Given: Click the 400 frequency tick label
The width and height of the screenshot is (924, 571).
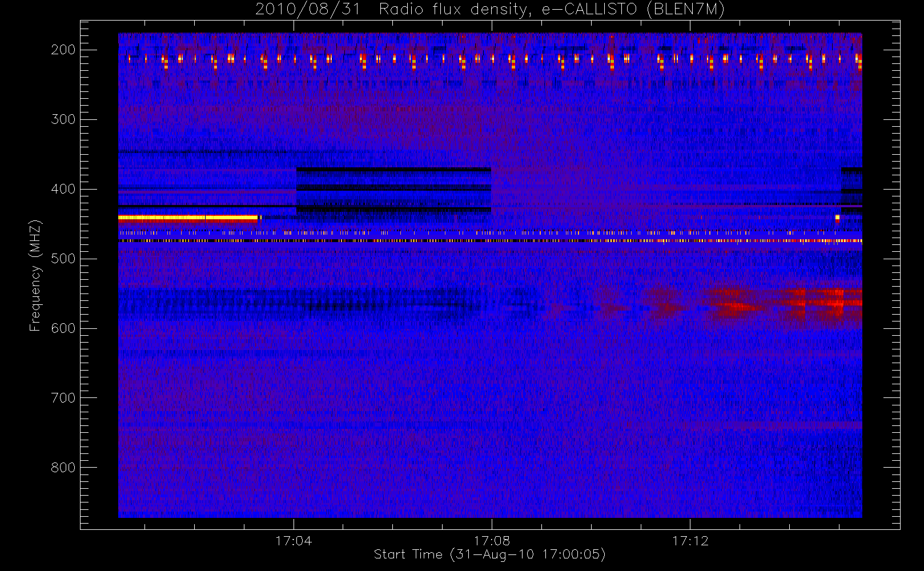Looking at the screenshot, I should pos(63,189).
